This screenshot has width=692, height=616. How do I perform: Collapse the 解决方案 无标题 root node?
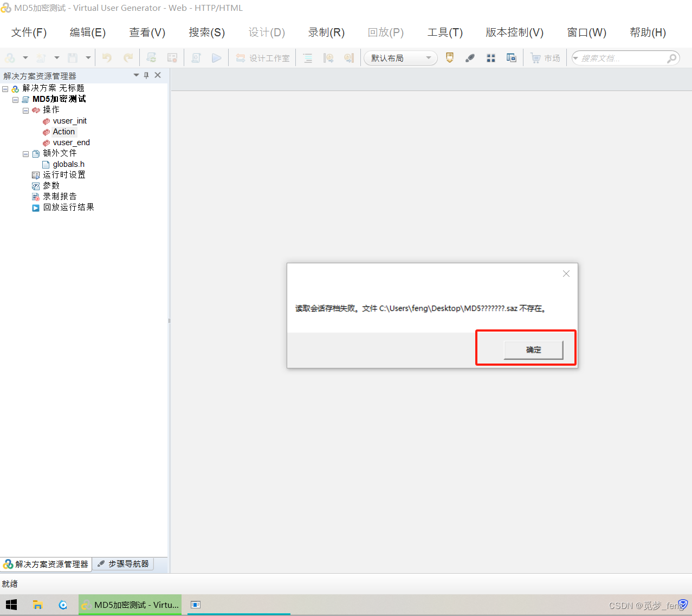point(5,89)
